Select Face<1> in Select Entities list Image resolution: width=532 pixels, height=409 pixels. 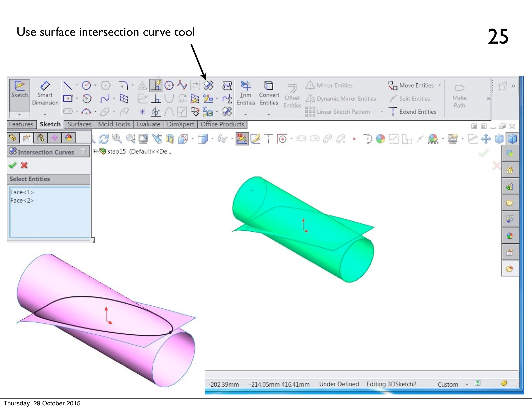[x=22, y=192]
